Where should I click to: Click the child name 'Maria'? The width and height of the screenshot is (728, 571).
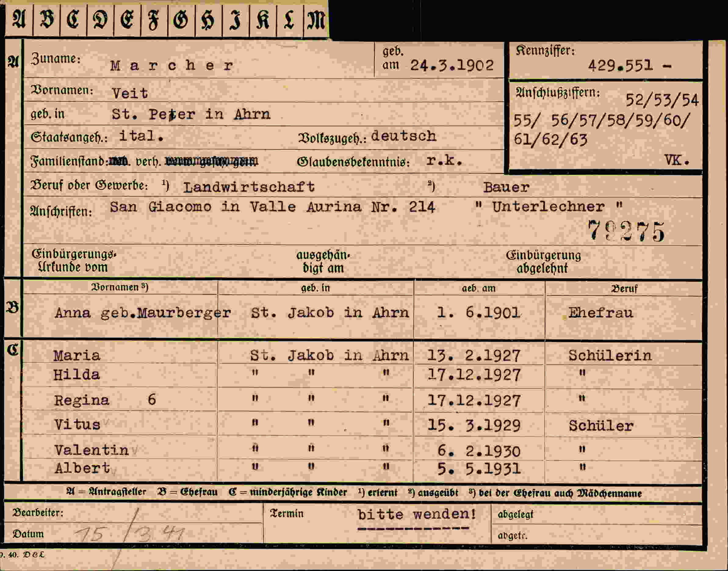[77, 355]
